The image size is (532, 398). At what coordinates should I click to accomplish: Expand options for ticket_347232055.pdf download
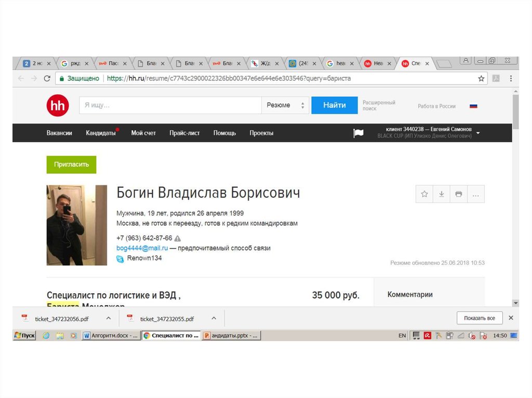coord(214,318)
